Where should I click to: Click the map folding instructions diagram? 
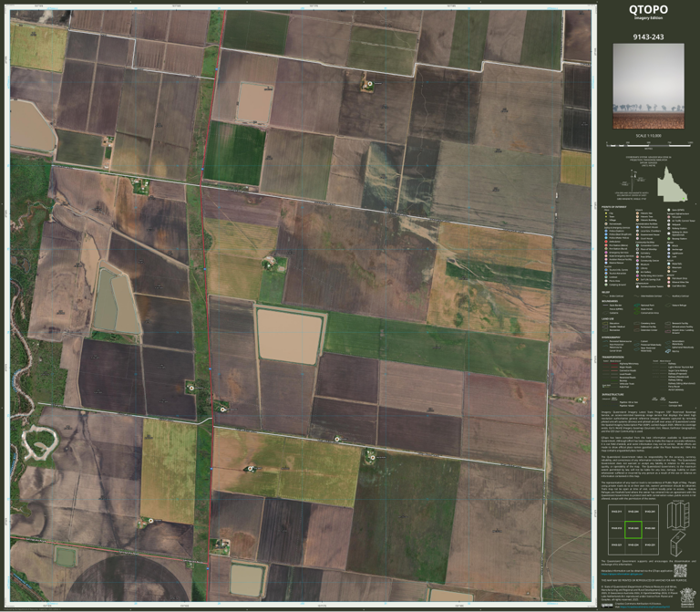pos(678,527)
